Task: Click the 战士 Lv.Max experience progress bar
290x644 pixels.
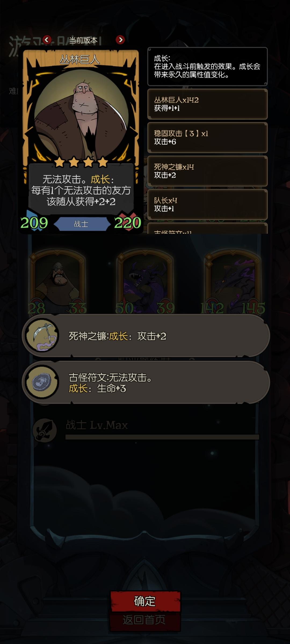Action: 162,437
